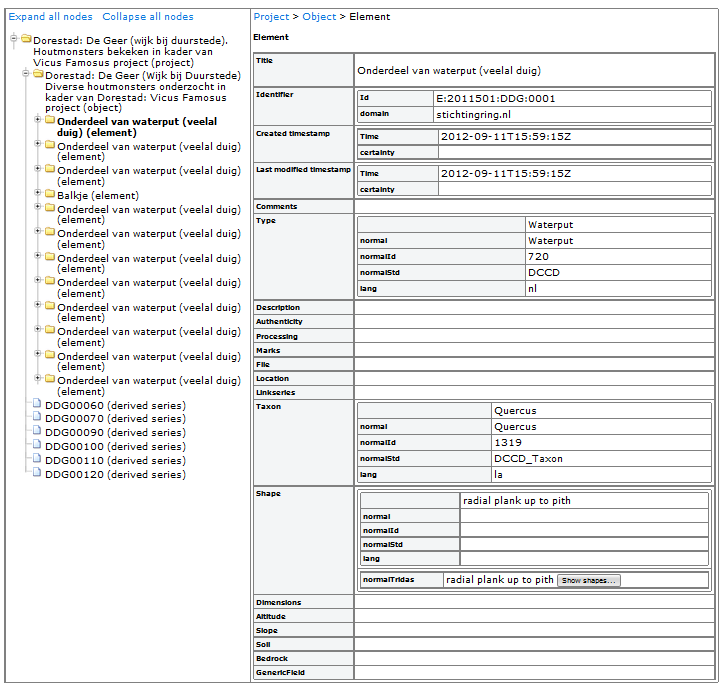This screenshot has height=689, width=727.
Task: Go to Object in the breadcrumb
Action: [x=319, y=17]
